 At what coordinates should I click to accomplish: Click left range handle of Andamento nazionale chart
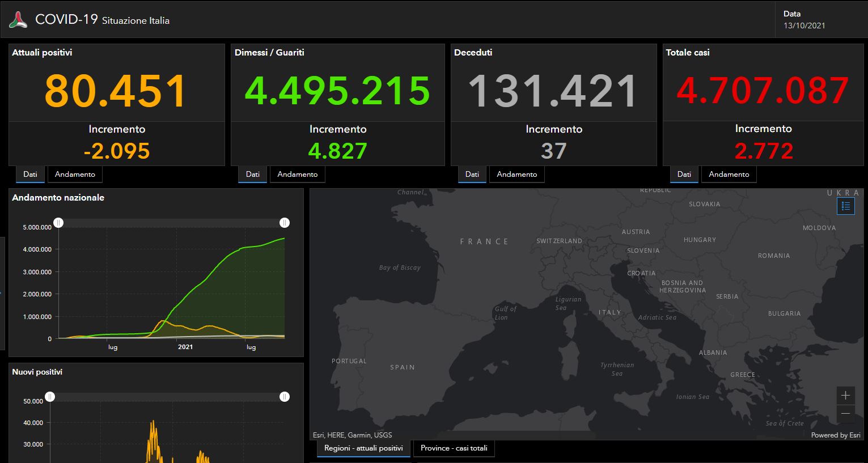[x=58, y=223]
